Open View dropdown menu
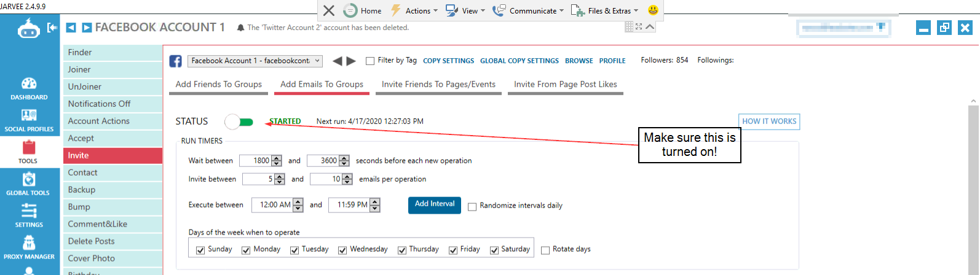Viewport: 980px width, 275px height. [465, 10]
